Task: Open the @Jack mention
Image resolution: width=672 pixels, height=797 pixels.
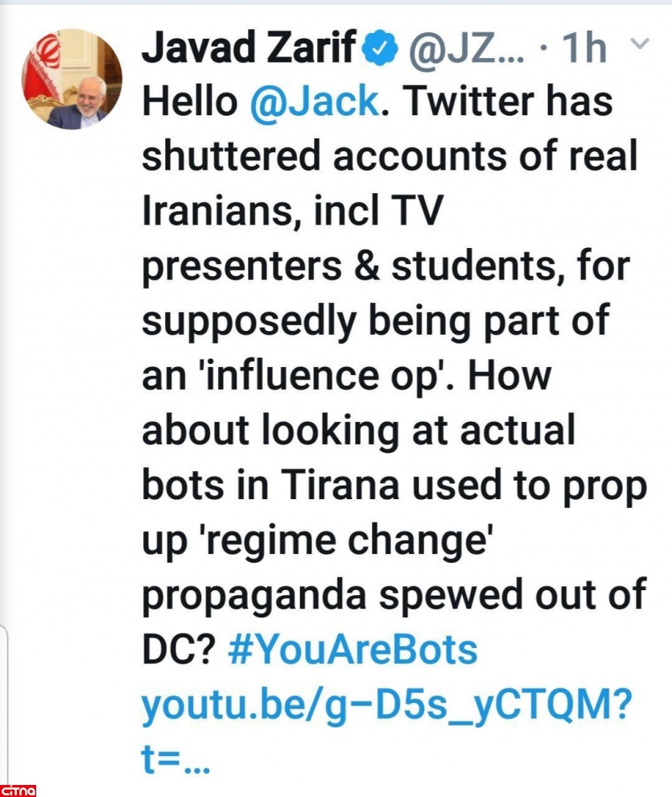Action: pyautogui.click(x=313, y=102)
